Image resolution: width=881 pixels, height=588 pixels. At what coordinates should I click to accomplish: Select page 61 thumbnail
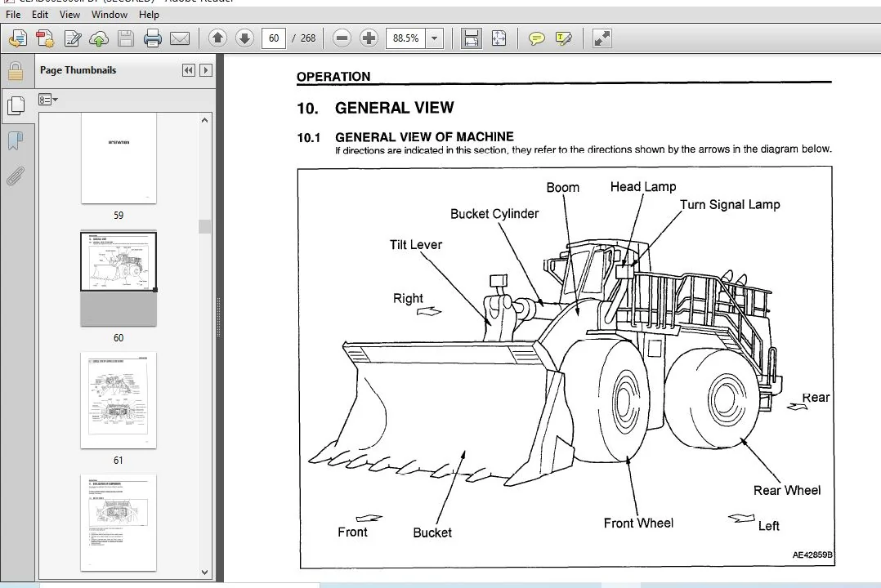pyautogui.click(x=119, y=400)
